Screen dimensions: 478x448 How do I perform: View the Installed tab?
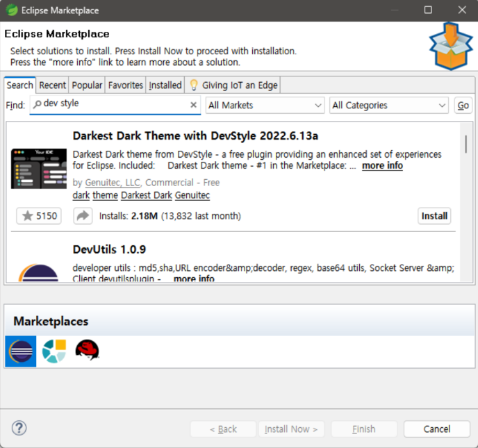point(165,85)
